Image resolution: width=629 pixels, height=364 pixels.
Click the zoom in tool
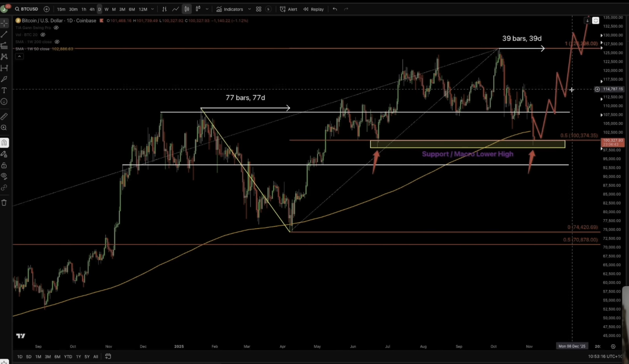coord(4,128)
